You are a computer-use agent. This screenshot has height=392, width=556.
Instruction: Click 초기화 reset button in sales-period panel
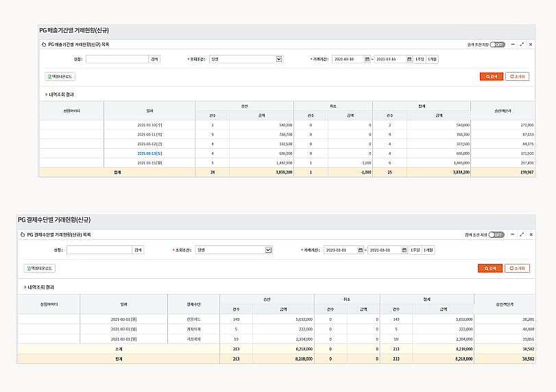518,77
